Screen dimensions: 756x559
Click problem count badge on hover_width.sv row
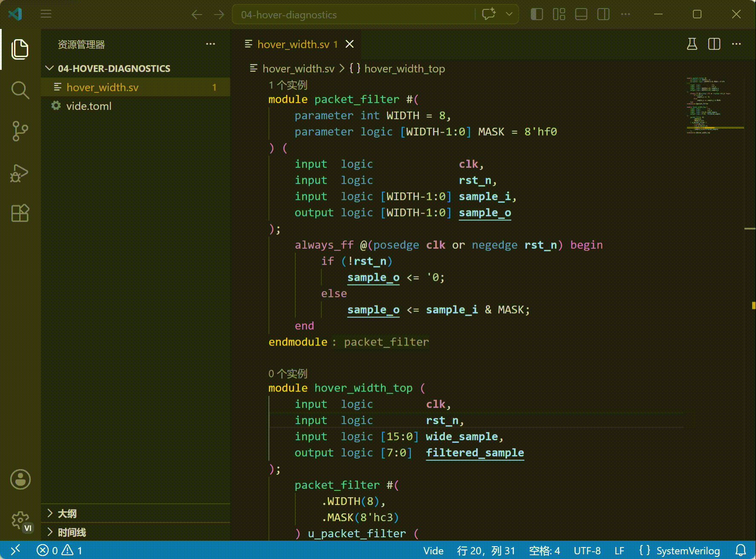click(x=214, y=87)
